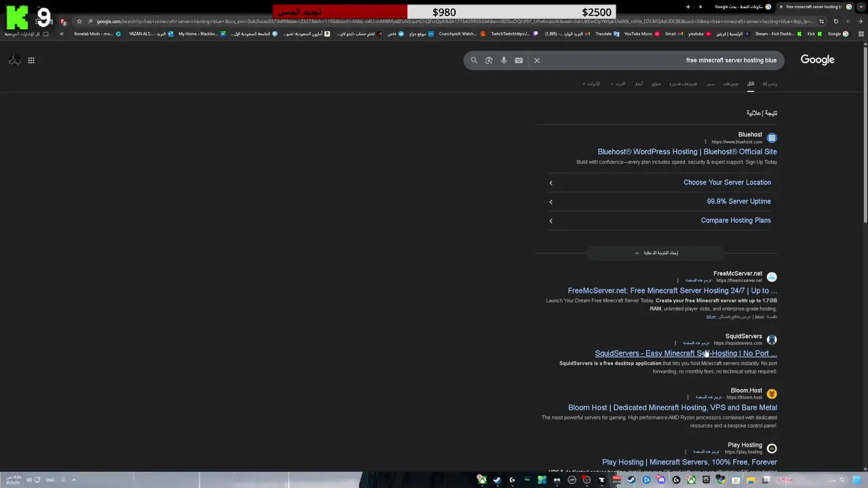
Task: Open Bloom Host Dedicated Minecraft Hosting link
Action: point(673,407)
